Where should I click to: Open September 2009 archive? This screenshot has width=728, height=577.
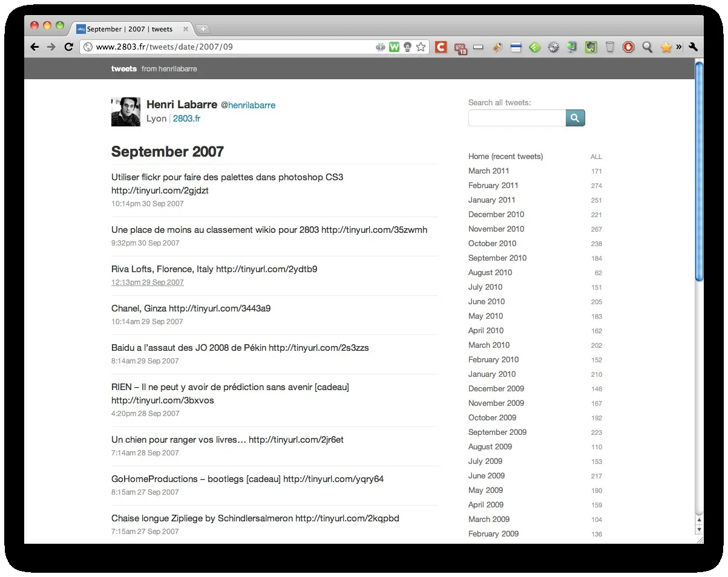(x=497, y=432)
